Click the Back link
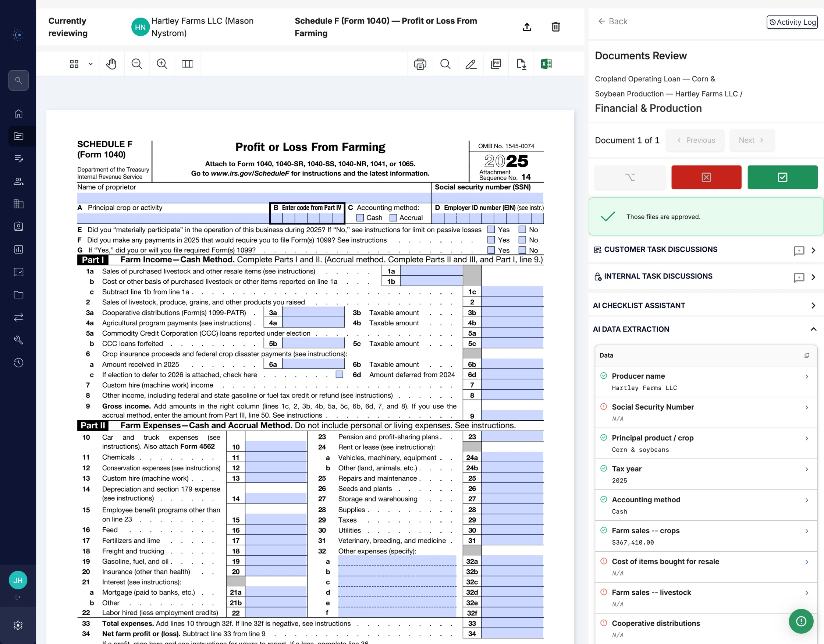This screenshot has height=644, width=824. click(613, 21)
